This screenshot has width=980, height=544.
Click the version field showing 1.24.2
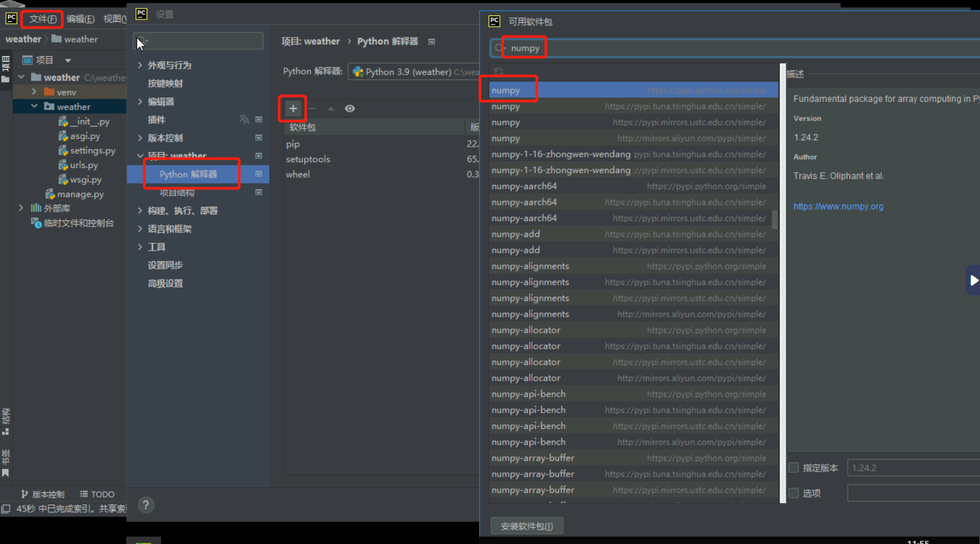point(914,468)
